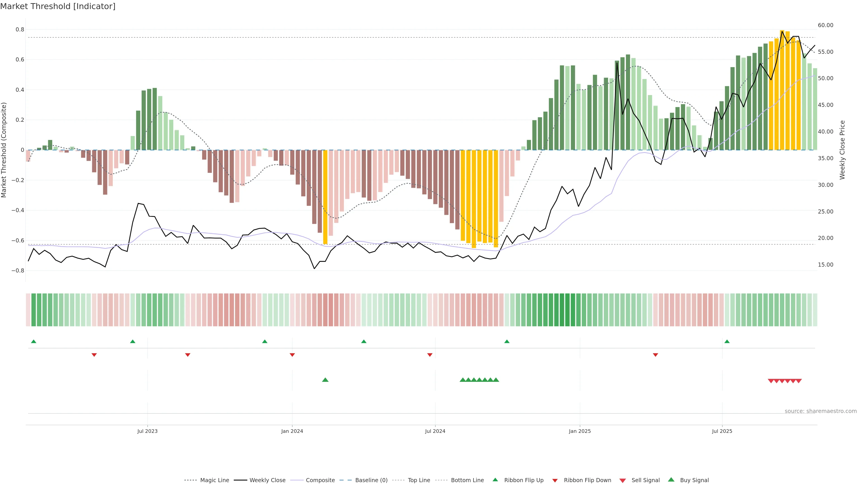
Task: Hide the Baseline (0) series via legend
Action: 371,480
